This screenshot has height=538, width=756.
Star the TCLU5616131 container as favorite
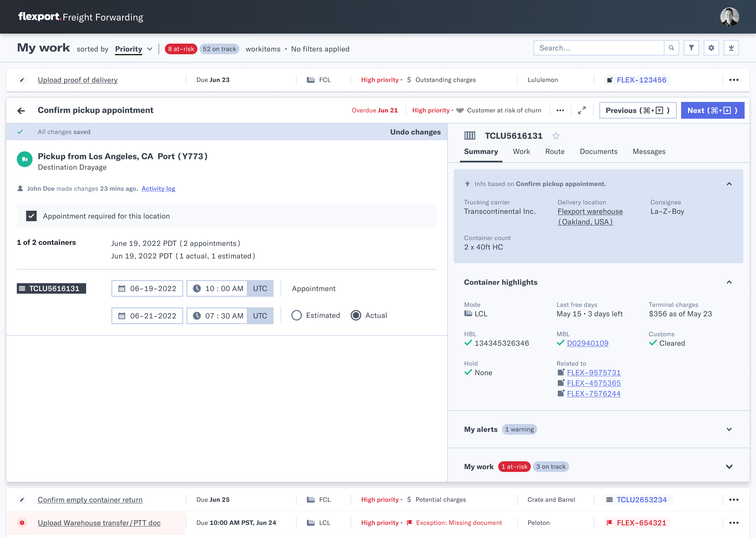(556, 136)
